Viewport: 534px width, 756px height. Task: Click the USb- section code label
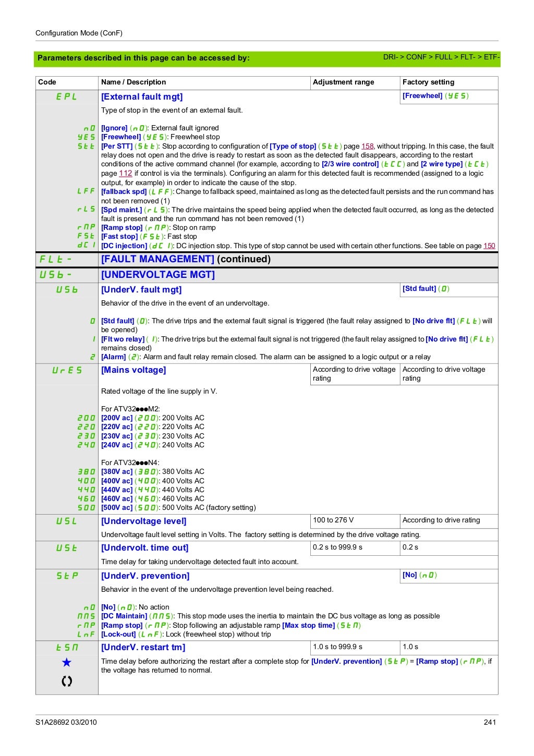(x=55, y=275)
